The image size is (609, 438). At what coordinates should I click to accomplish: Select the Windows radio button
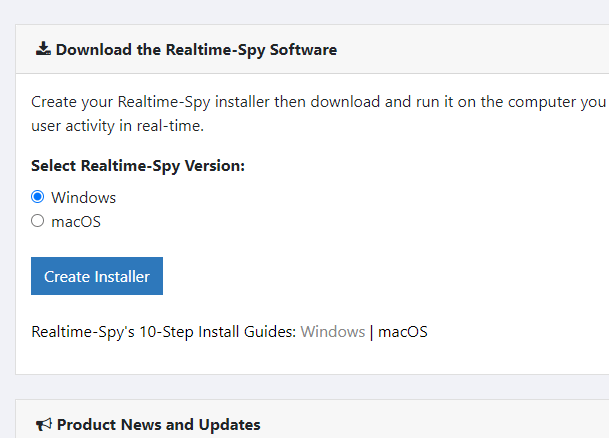(38, 197)
